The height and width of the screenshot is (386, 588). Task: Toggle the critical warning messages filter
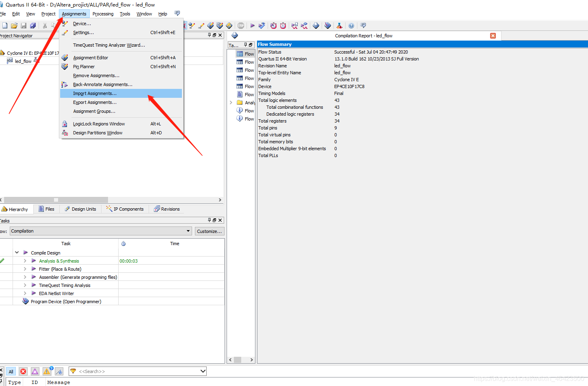coord(35,371)
